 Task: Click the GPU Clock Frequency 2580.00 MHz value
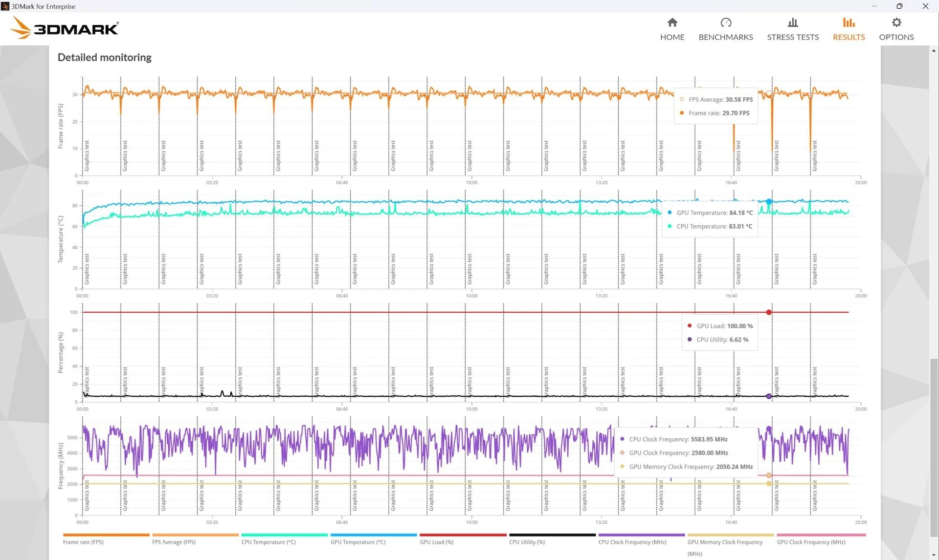coord(710,453)
